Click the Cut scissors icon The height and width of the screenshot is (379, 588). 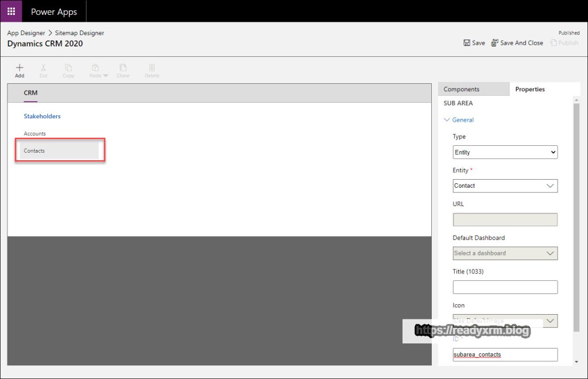click(x=44, y=68)
